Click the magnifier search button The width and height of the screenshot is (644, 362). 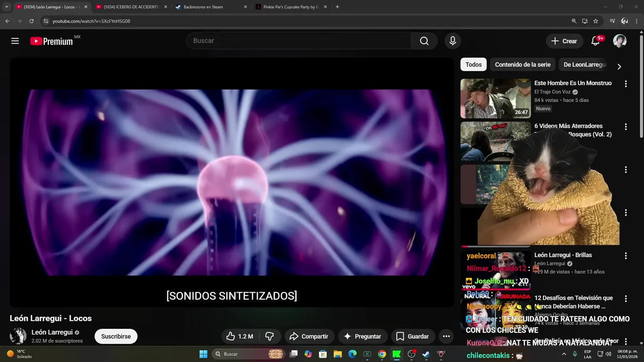point(424,41)
